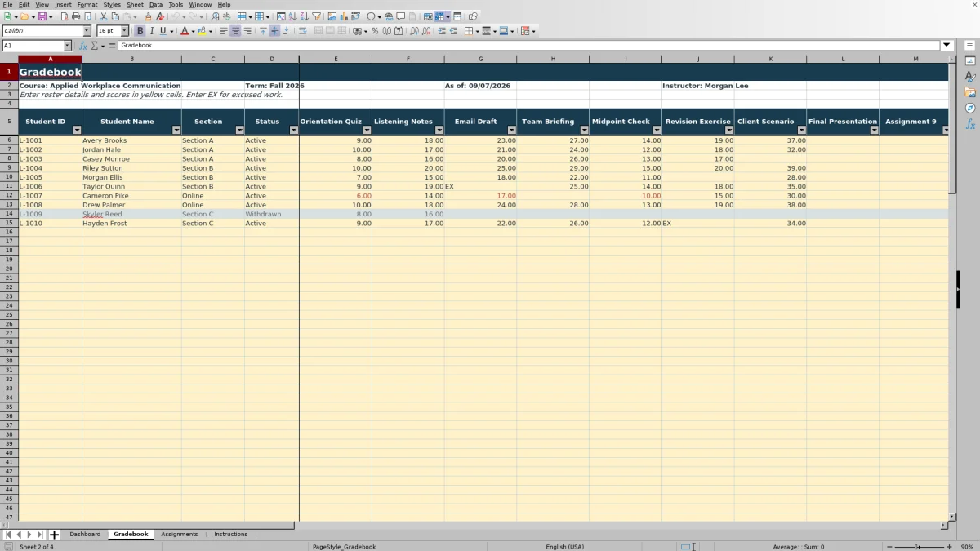Toggle Align Left

(x=223, y=31)
